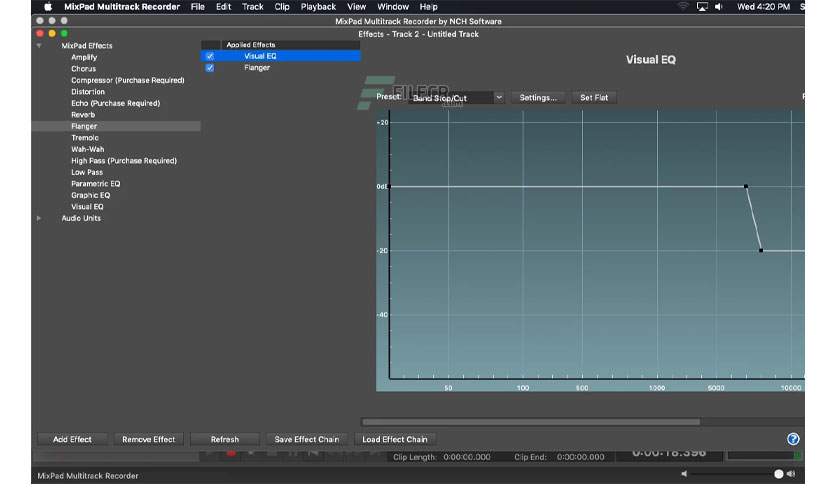The width and height of the screenshot is (836, 484).
Task: Select Graphic EQ in the effects list
Action: click(91, 195)
